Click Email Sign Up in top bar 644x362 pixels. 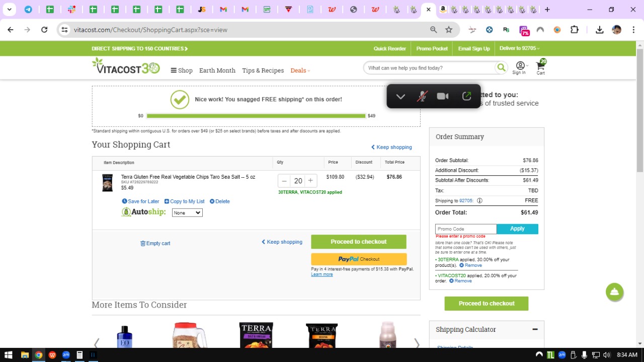click(474, 49)
